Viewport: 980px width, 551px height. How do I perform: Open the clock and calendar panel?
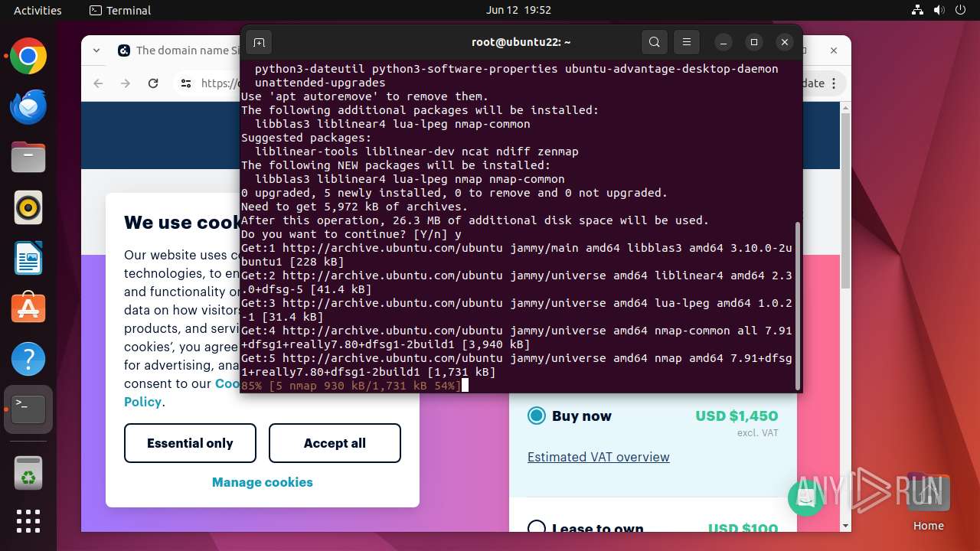point(518,10)
